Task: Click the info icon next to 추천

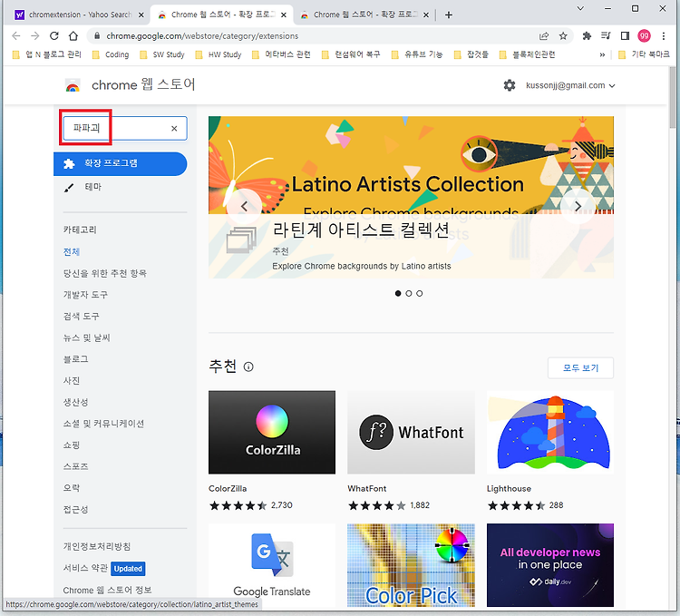Action: click(x=248, y=367)
